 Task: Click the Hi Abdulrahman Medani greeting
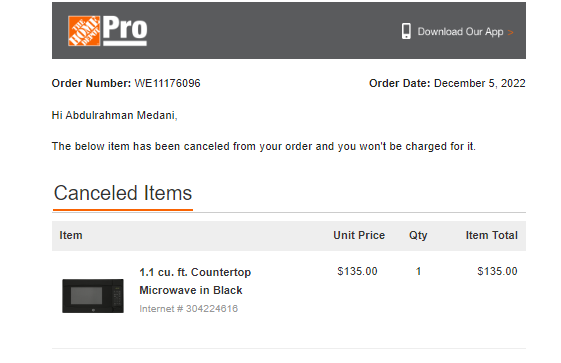coord(114,116)
